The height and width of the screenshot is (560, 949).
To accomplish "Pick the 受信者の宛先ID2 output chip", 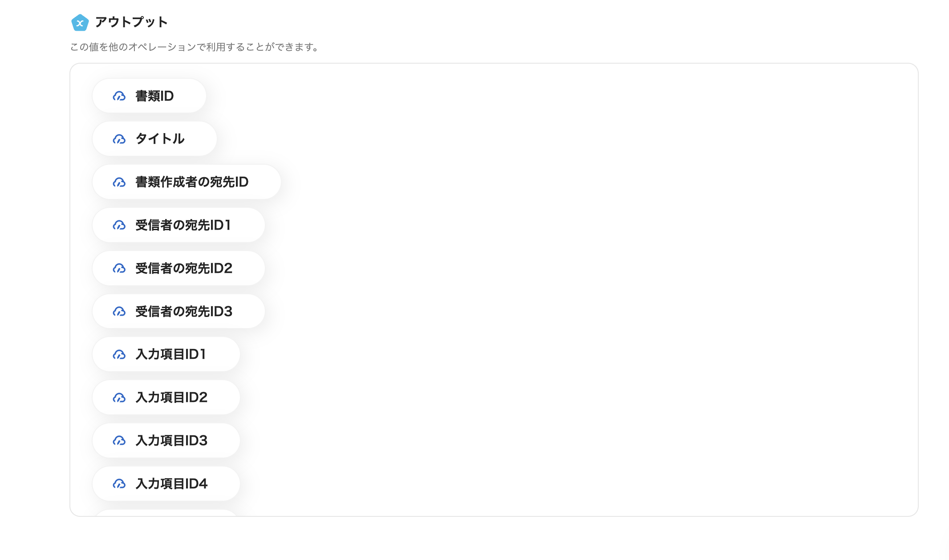I will tap(183, 268).
